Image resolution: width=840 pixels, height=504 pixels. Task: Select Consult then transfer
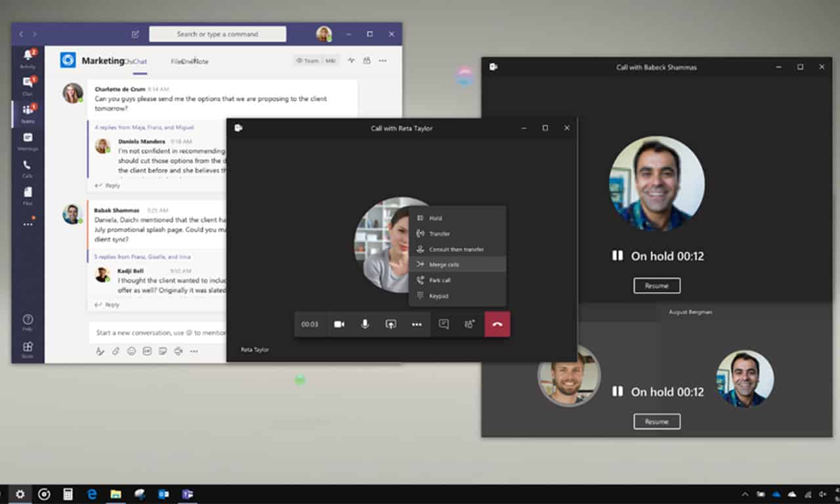[457, 249]
